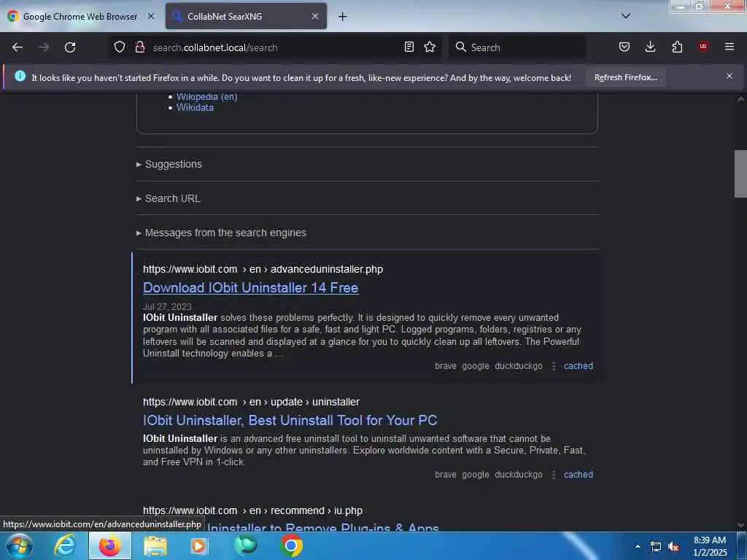Select the CollabNet SearXNG tab

point(246,16)
